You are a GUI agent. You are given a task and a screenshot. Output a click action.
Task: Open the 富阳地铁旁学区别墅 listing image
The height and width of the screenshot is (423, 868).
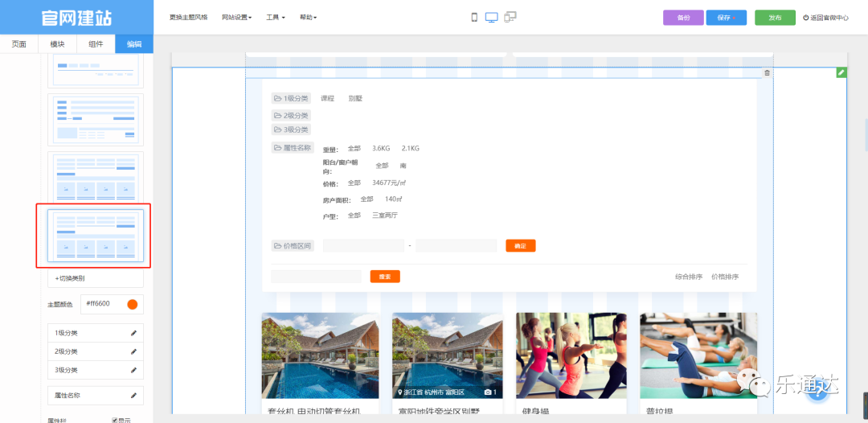click(x=448, y=355)
